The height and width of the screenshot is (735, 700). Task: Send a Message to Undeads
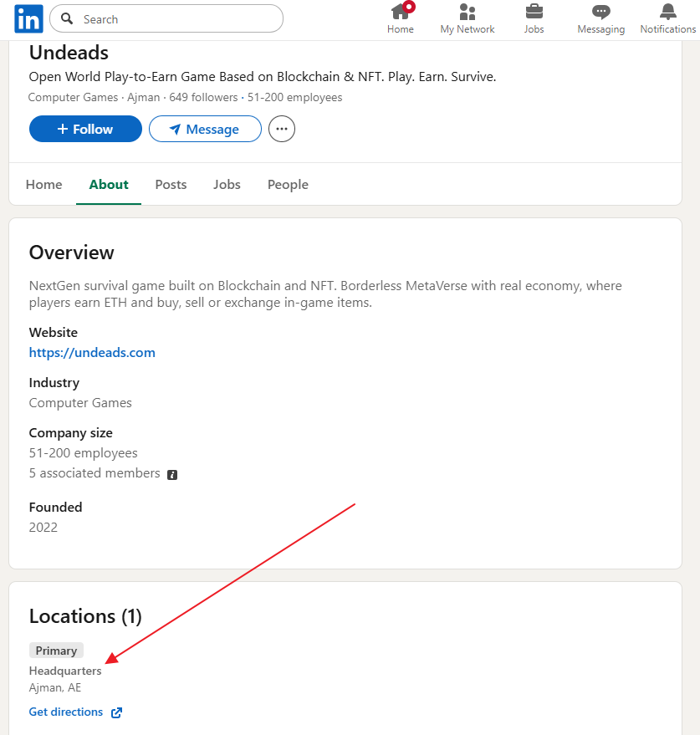tap(205, 129)
